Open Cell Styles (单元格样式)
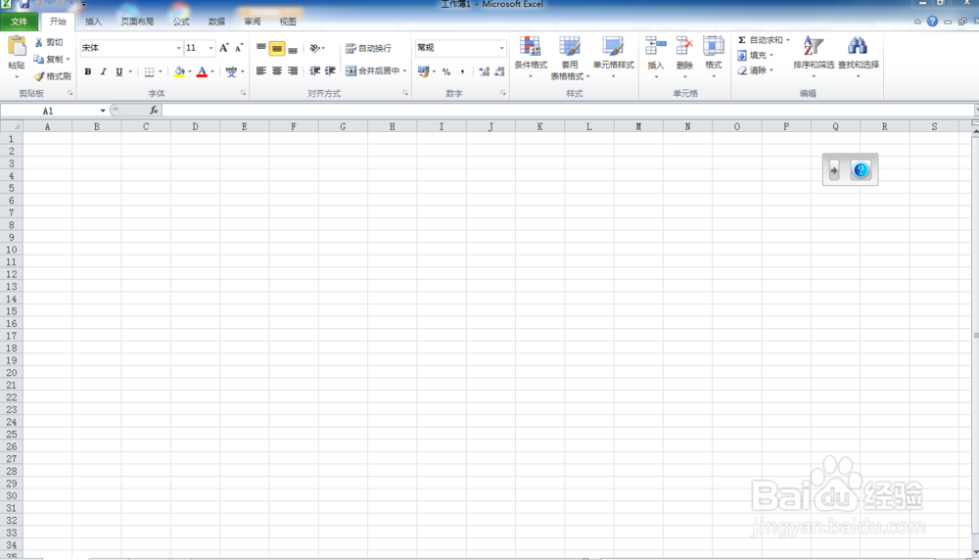979x560 pixels. [x=613, y=57]
